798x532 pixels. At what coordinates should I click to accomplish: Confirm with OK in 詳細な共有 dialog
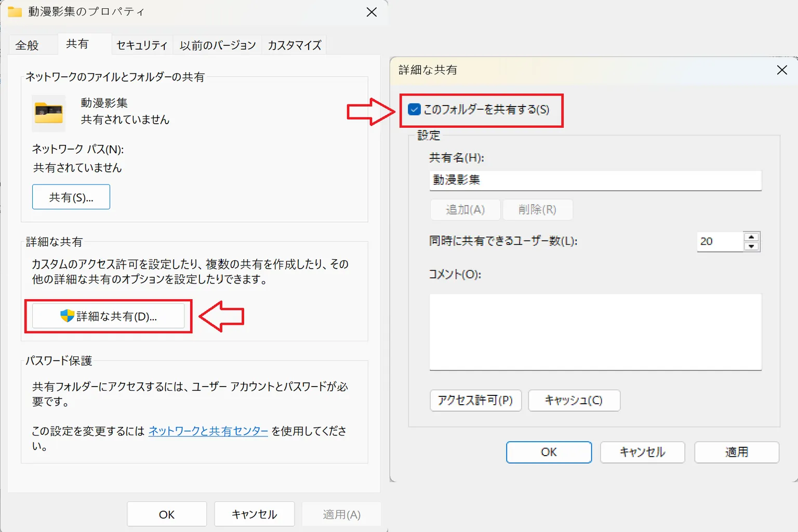coord(549,452)
